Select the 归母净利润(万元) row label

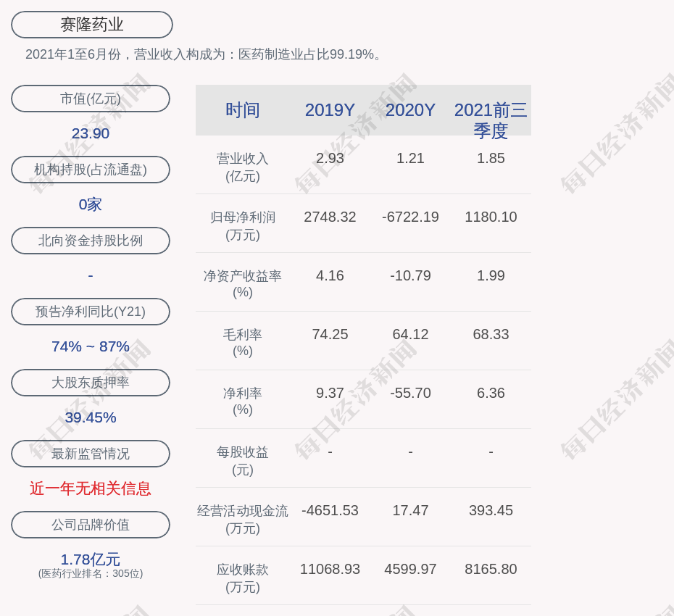243,225
